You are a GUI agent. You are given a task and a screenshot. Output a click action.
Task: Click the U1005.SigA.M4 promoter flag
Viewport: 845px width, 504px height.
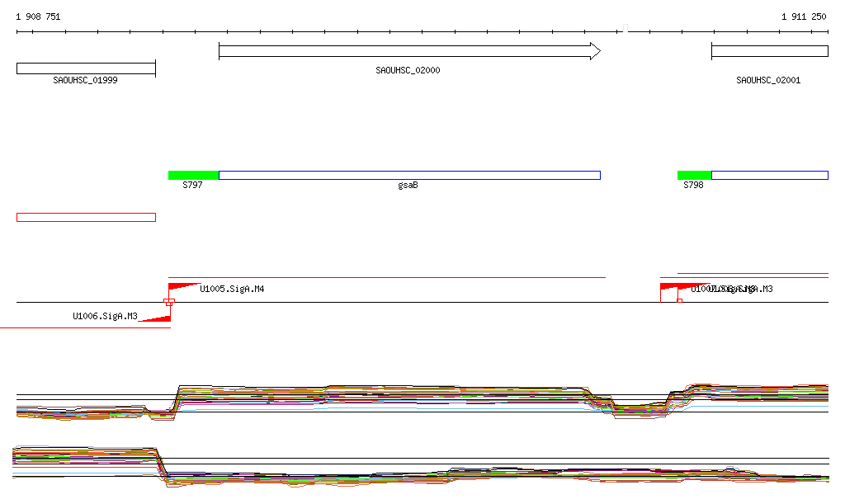coord(183,287)
